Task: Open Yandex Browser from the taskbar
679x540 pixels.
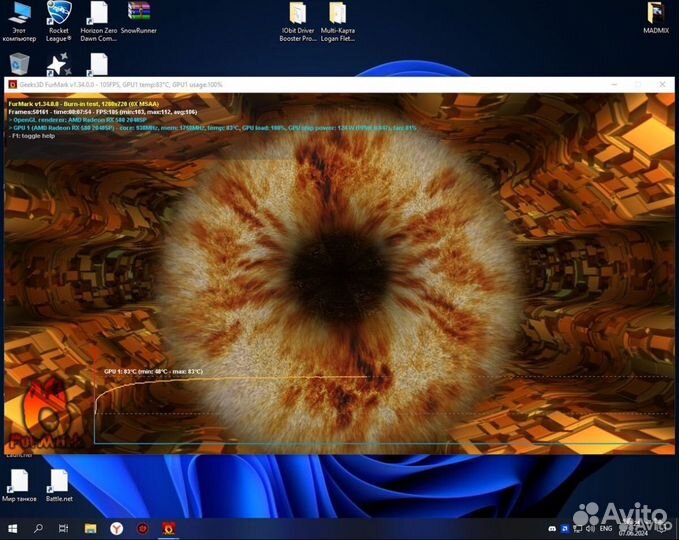Action: click(117, 527)
